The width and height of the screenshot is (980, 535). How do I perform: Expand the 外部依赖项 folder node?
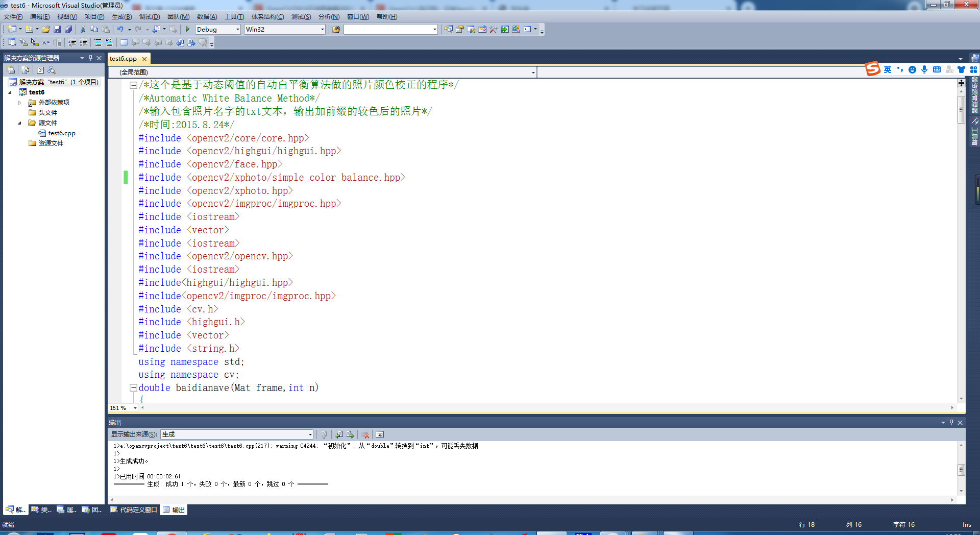[20, 103]
